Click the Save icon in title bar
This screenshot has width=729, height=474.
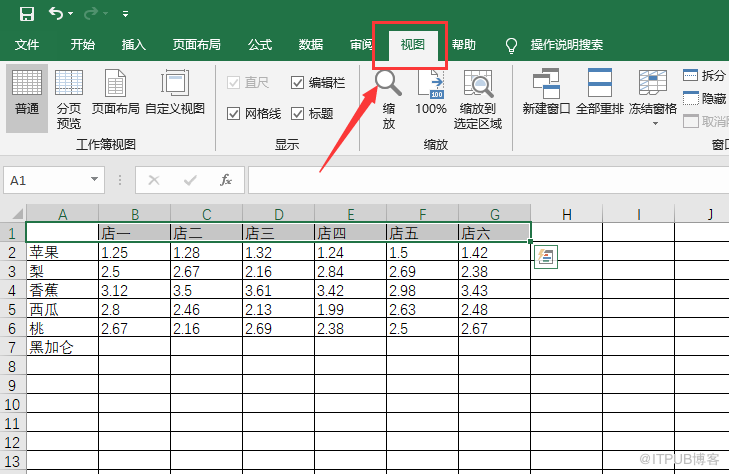tap(27, 14)
